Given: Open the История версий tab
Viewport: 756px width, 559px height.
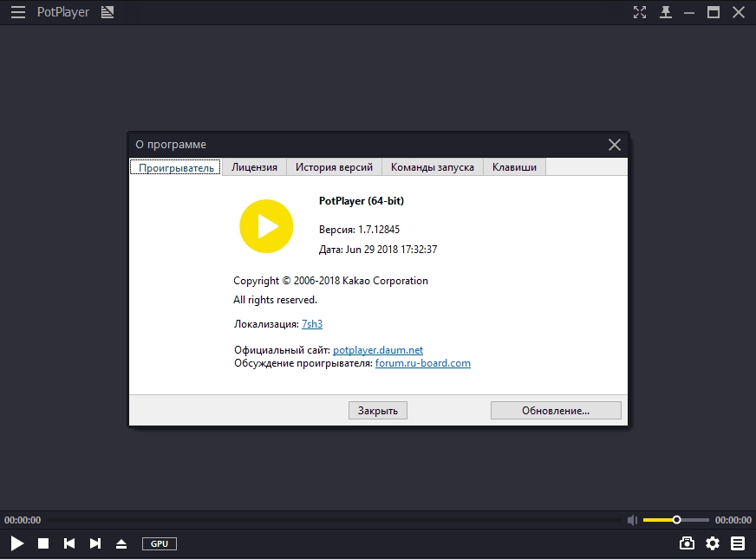Looking at the screenshot, I should (x=334, y=167).
